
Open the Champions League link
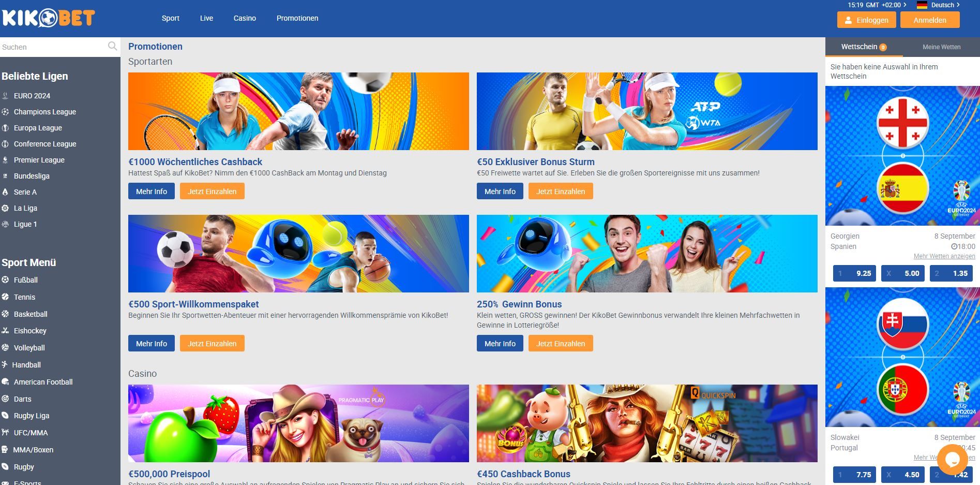pos(45,112)
